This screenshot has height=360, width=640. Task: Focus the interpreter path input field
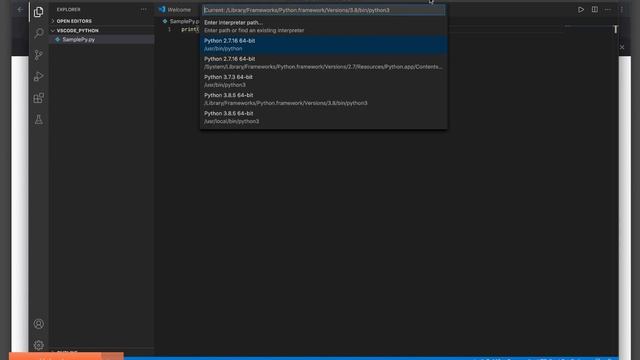click(324, 10)
